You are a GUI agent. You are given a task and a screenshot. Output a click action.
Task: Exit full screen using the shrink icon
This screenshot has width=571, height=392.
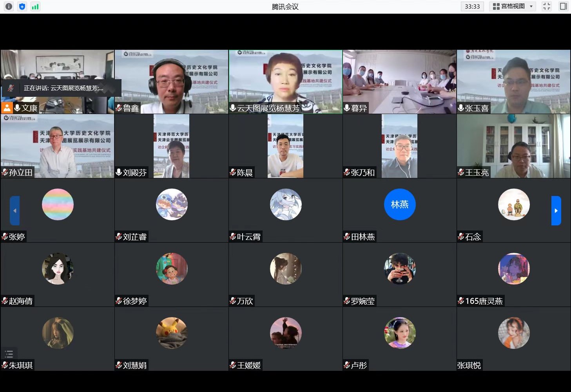pyautogui.click(x=547, y=6)
